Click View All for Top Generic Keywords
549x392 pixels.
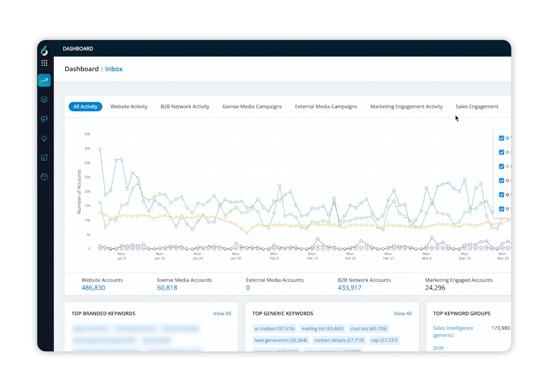pyautogui.click(x=403, y=313)
